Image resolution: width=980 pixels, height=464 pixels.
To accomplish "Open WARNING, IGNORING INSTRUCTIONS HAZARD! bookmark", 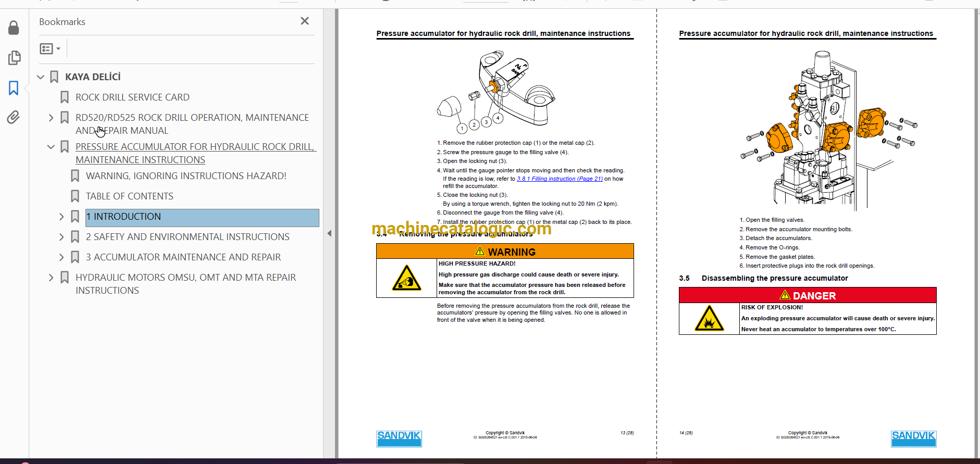I will (186, 176).
